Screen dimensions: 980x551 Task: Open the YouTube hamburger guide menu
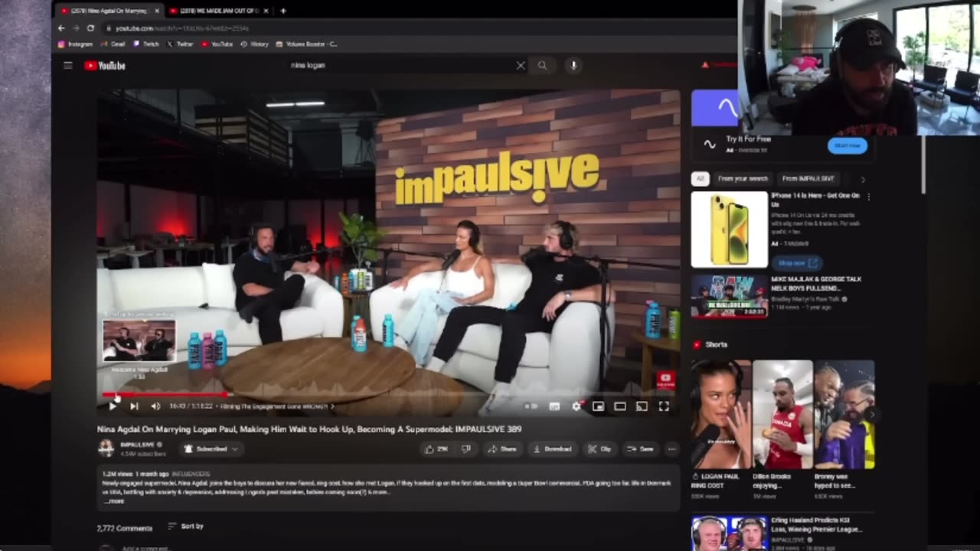(68, 66)
